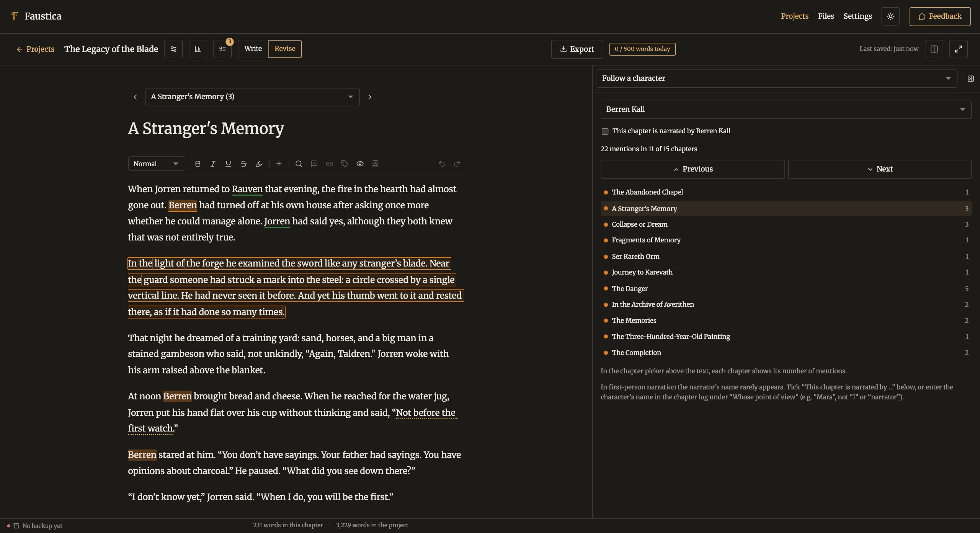Click the tag icon in toolbar
This screenshot has height=533, width=980.
click(x=345, y=164)
